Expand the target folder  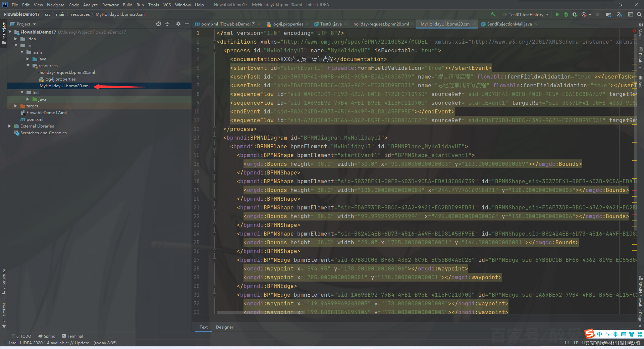pos(16,106)
